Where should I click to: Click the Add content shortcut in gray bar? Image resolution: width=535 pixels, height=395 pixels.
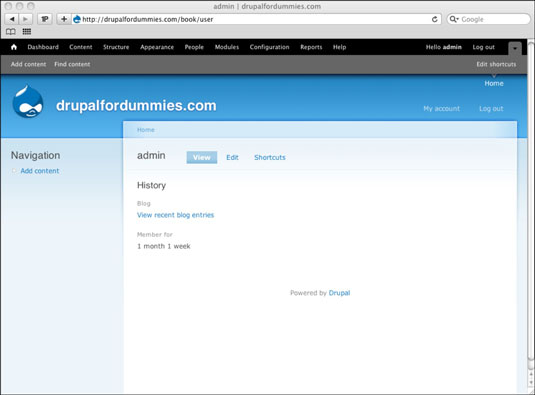click(x=28, y=64)
